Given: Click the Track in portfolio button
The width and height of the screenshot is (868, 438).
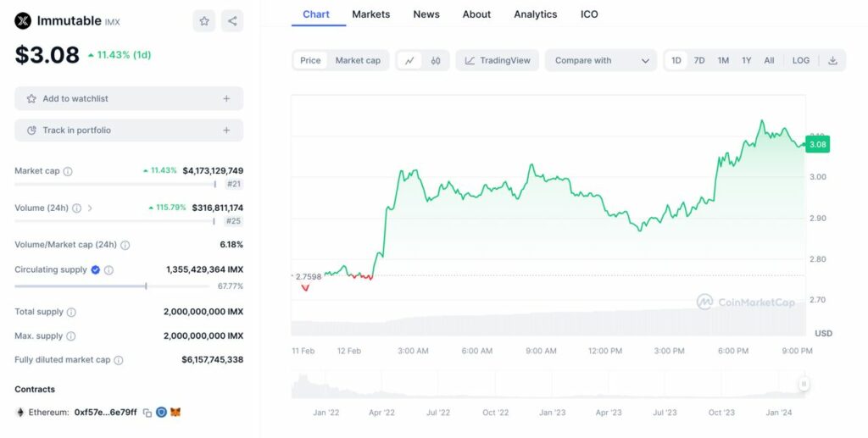Looking at the screenshot, I should pos(129,130).
